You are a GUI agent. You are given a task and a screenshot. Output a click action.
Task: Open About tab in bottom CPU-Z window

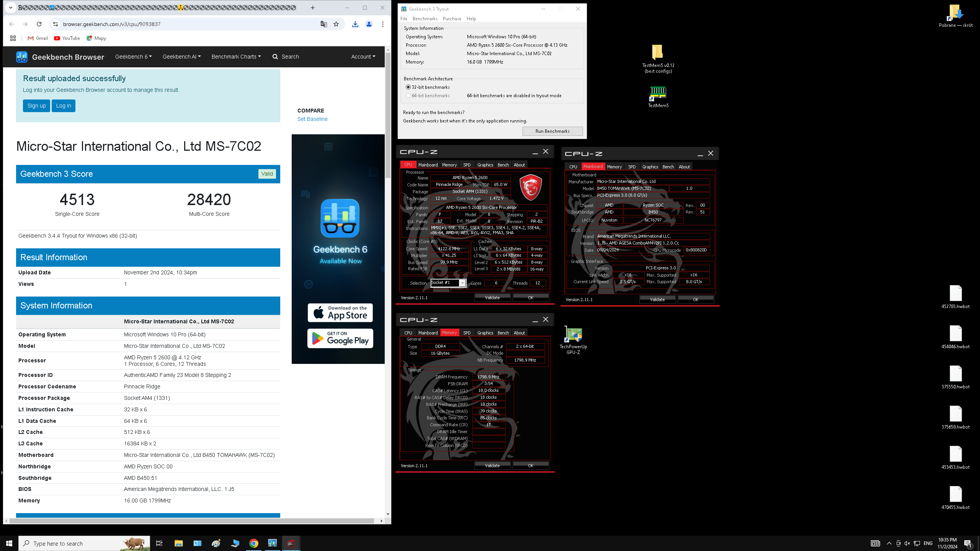pos(519,333)
